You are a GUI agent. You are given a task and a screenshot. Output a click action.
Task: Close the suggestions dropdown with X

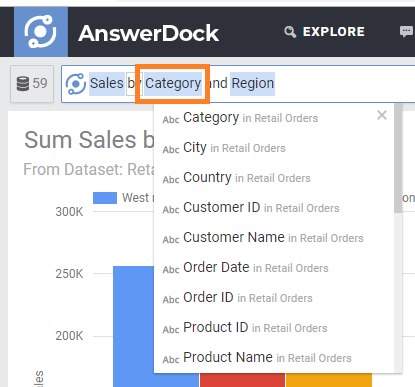click(382, 115)
